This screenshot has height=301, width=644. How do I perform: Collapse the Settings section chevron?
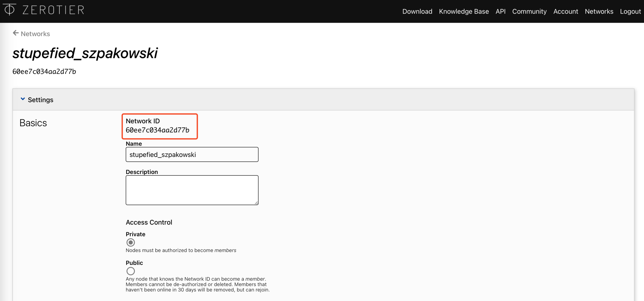[23, 99]
